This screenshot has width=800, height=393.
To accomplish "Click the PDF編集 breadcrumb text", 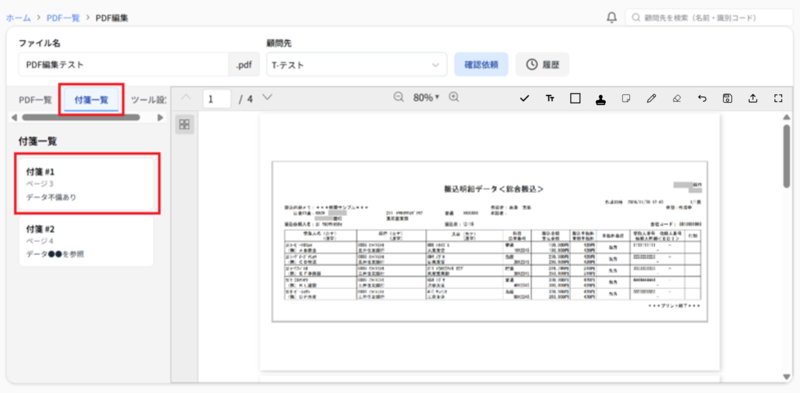I will [x=112, y=18].
